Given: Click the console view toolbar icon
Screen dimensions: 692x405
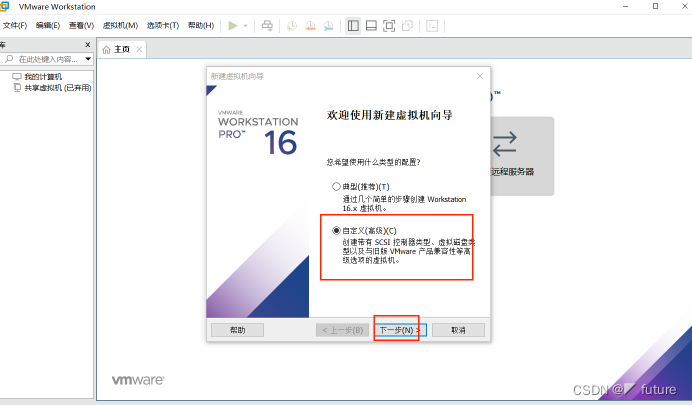Looking at the screenshot, I should point(432,26).
